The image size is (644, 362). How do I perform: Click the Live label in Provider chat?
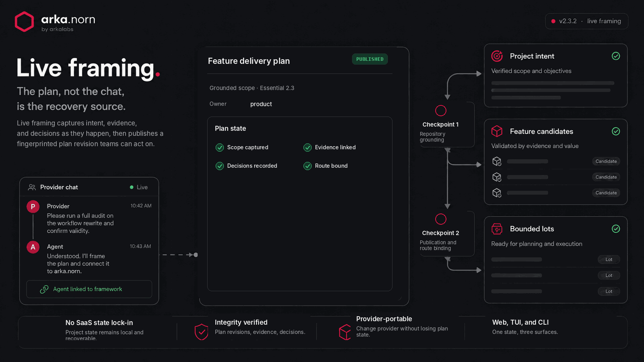(x=142, y=187)
